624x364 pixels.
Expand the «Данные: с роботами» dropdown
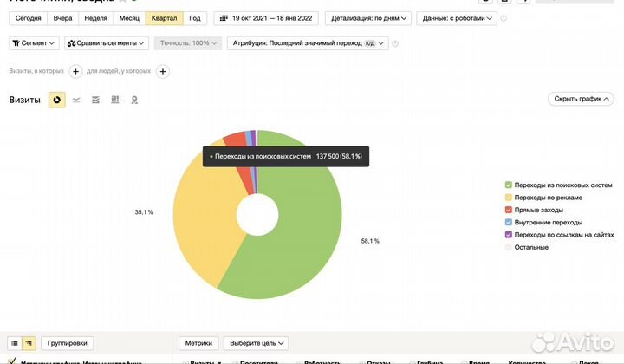456,17
